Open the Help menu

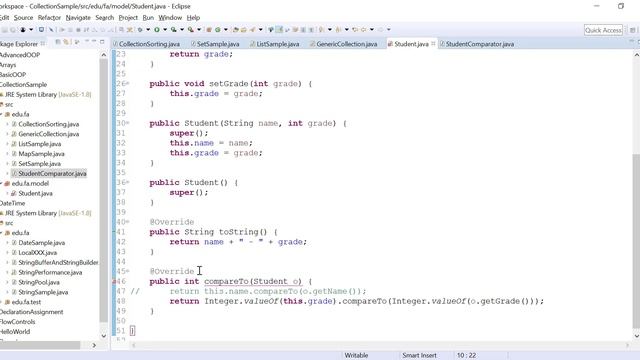pyautogui.click(x=193, y=18)
